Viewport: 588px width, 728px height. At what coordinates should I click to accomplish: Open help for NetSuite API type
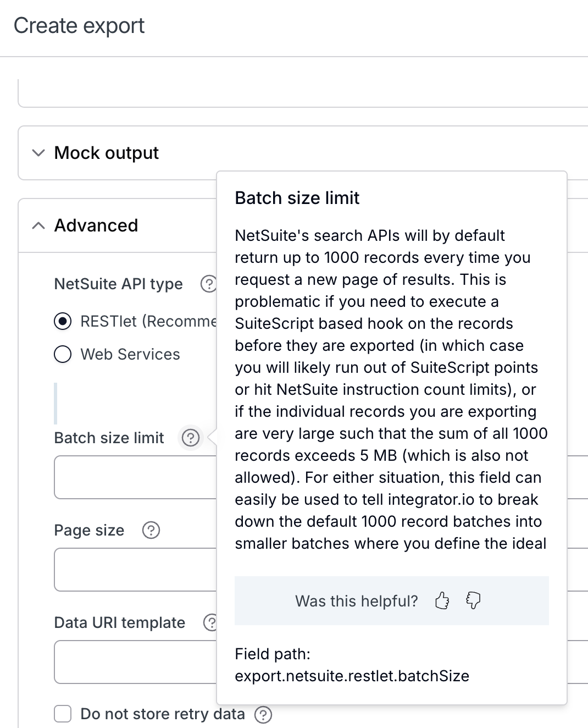(208, 284)
